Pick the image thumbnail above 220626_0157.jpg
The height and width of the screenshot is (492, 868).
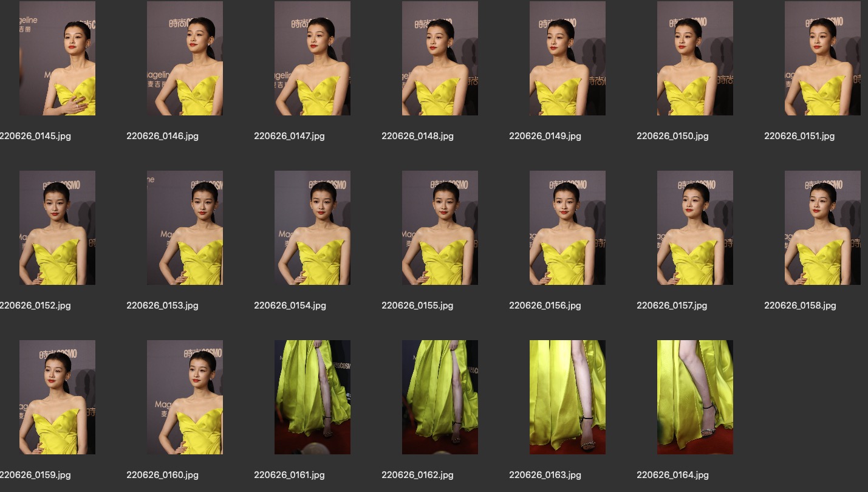695,228
